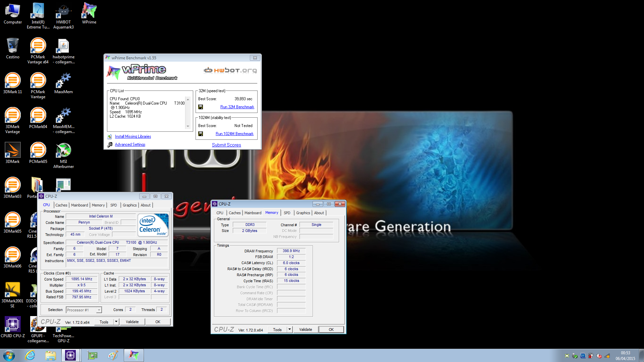
Task: Open CPUID CPU-Z desktop shortcut
Action: 13,327
